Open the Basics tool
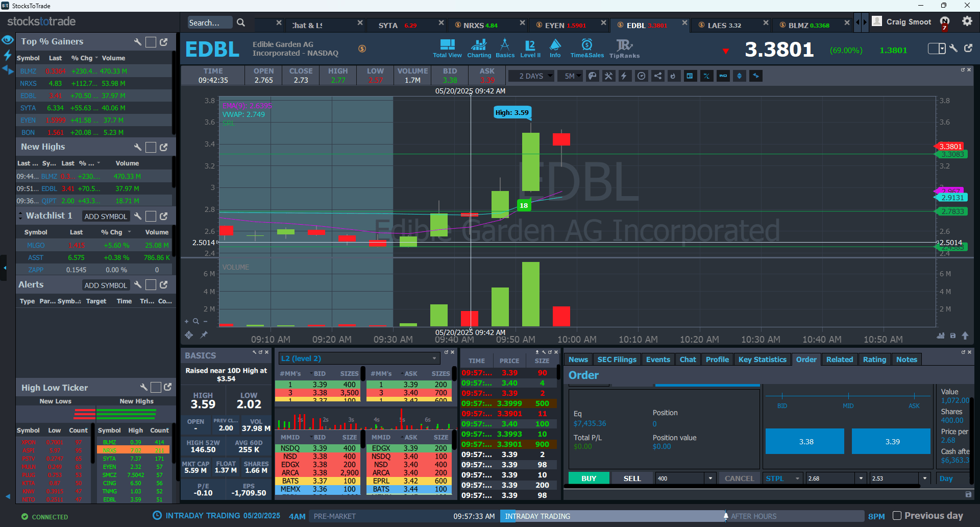Viewport: 980px width, 527px height. (505, 49)
